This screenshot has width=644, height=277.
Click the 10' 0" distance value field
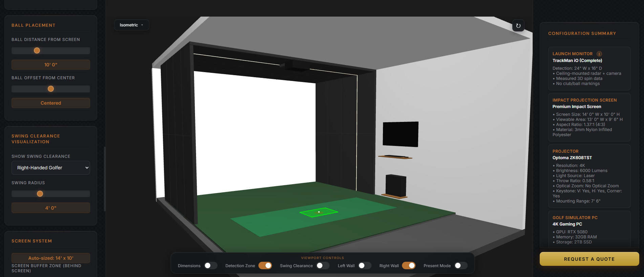tap(51, 65)
